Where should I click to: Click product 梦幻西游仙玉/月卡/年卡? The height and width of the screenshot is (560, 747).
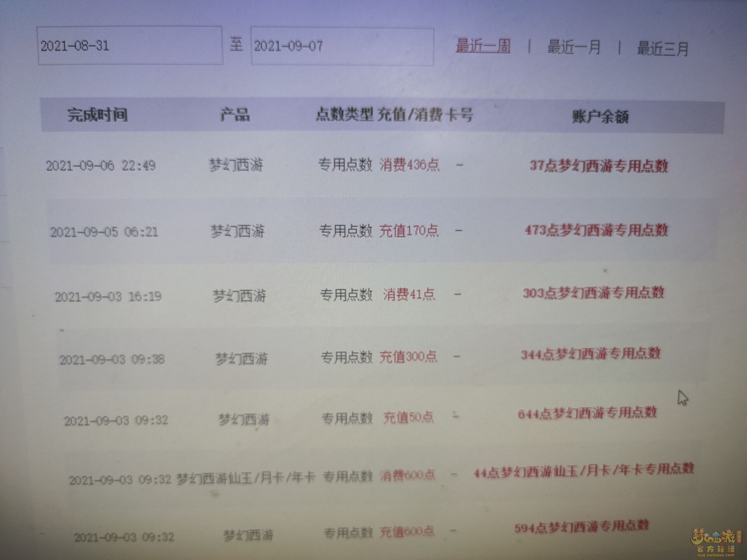[245, 478]
